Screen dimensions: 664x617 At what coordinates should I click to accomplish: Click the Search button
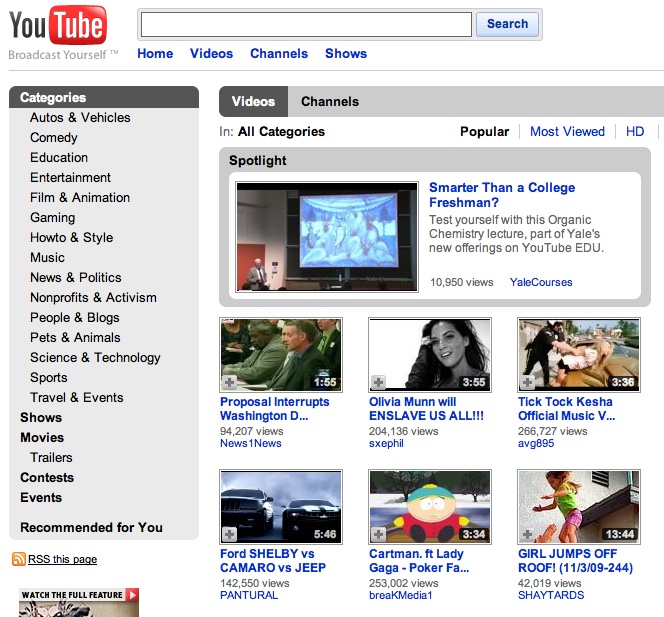(x=507, y=24)
